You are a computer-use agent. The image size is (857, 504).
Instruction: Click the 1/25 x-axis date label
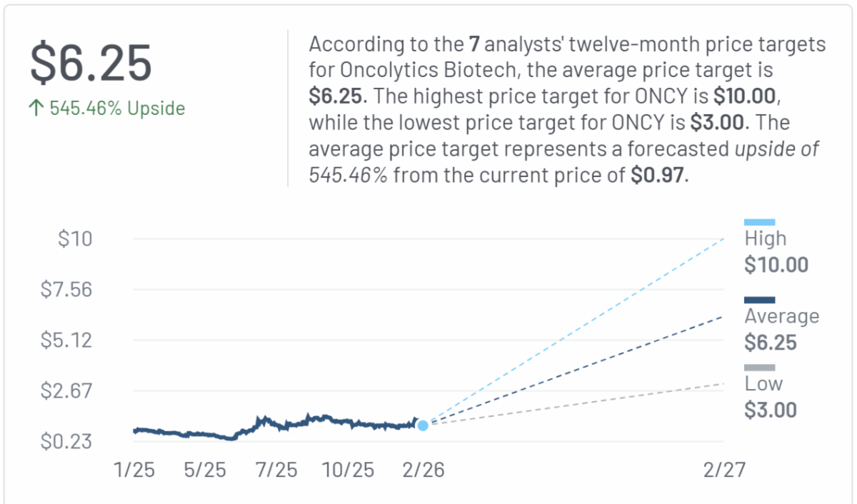pyautogui.click(x=135, y=470)
